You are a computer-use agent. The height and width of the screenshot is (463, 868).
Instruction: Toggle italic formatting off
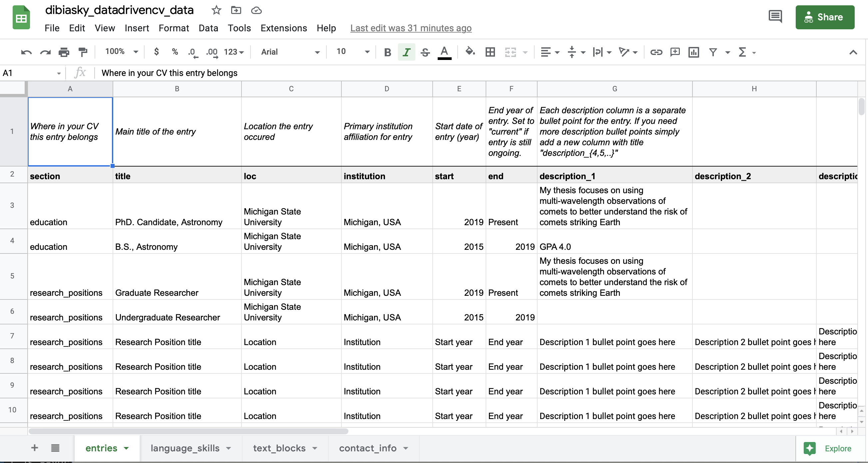pyautogui.click(x=406, y=52)
